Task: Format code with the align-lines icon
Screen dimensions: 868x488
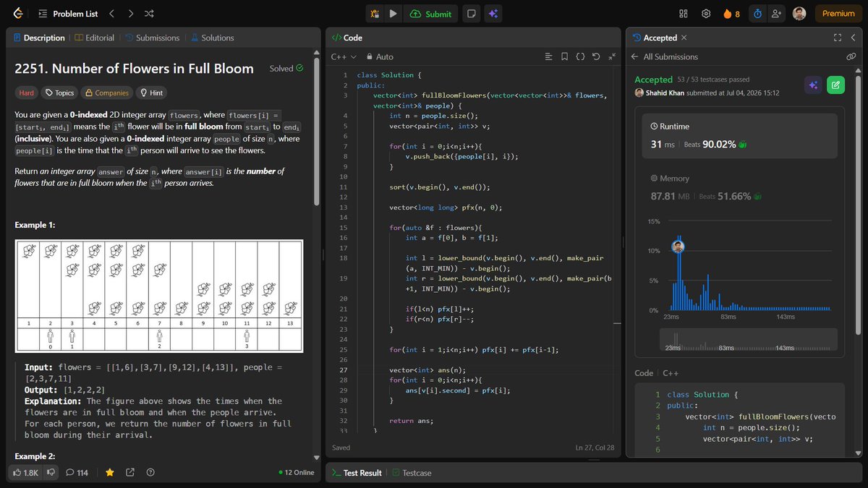Action: click(549, 56)
